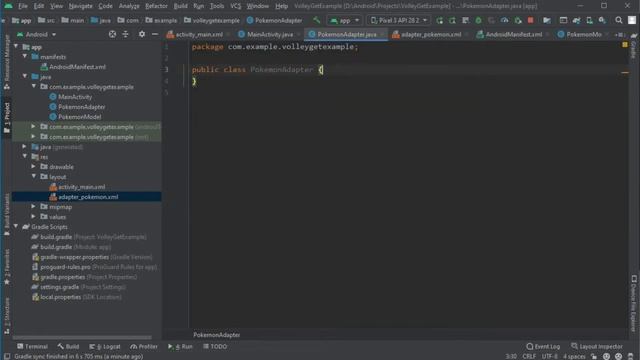Click the green debug bug icon
Screen dimensions: 640x360
(x=478, y=20)
